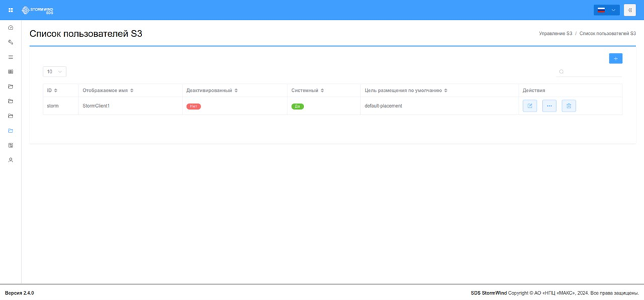Sort by Отображаемое имя column
This screenshot has width=644, height=300.
(x=132, y=91)
